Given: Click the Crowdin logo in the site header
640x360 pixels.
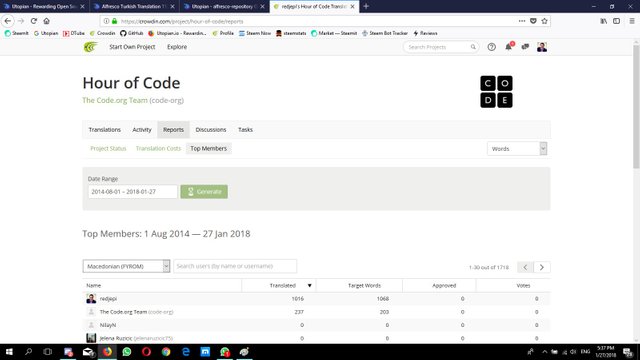Looking at the screenshot, I should pyautogui.click(x=91, y=47).
